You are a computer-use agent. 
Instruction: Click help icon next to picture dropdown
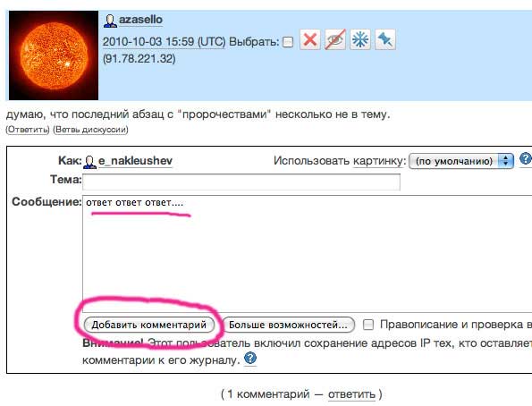[x=526, y=159]
